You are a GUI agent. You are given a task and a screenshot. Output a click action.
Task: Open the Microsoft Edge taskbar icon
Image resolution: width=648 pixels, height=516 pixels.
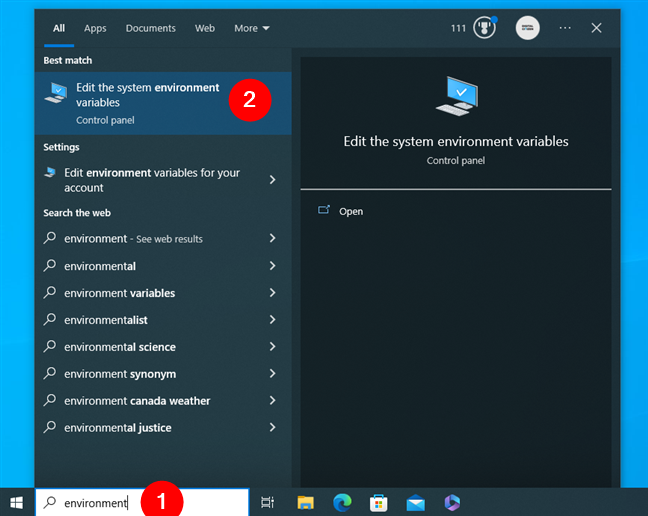coord(341,502)
